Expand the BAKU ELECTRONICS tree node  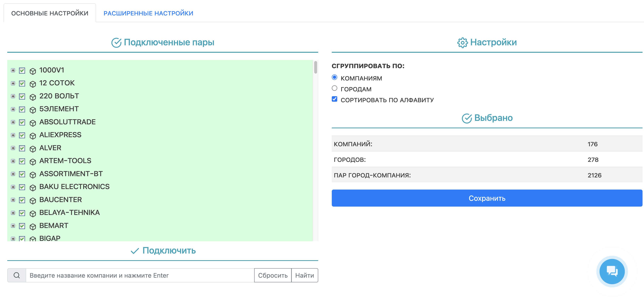13,187
